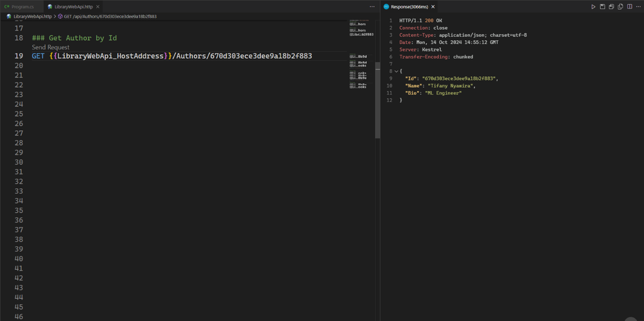Close the LibraryWebApi.http tab
This screenshot has width=644, height=321.
98,6
